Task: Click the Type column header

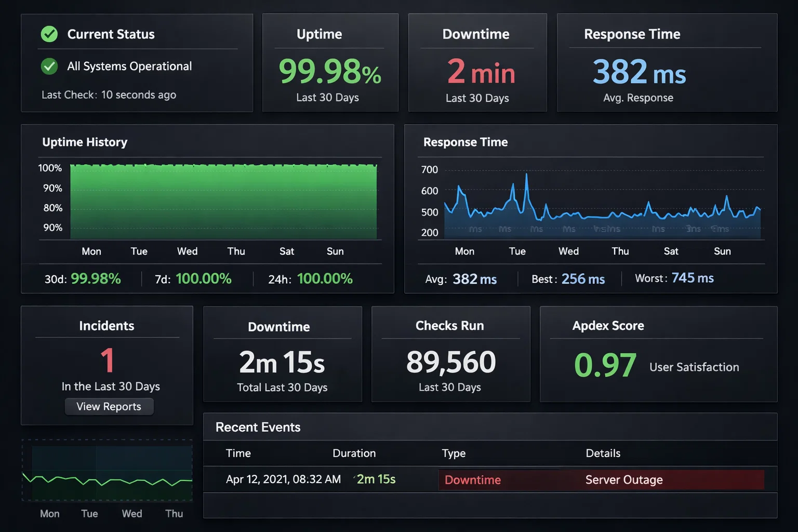Action: coord(454,453)
